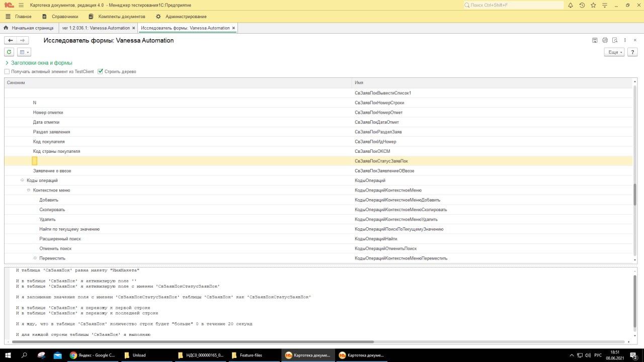Open functions menu icon left of Главное
The image size is (644, 362).
[8, 17]
